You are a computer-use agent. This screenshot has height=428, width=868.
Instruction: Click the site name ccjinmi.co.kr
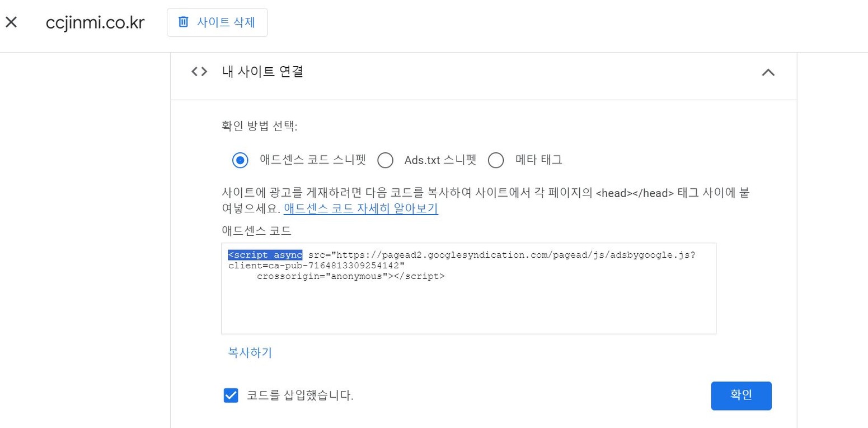(95, 22)
